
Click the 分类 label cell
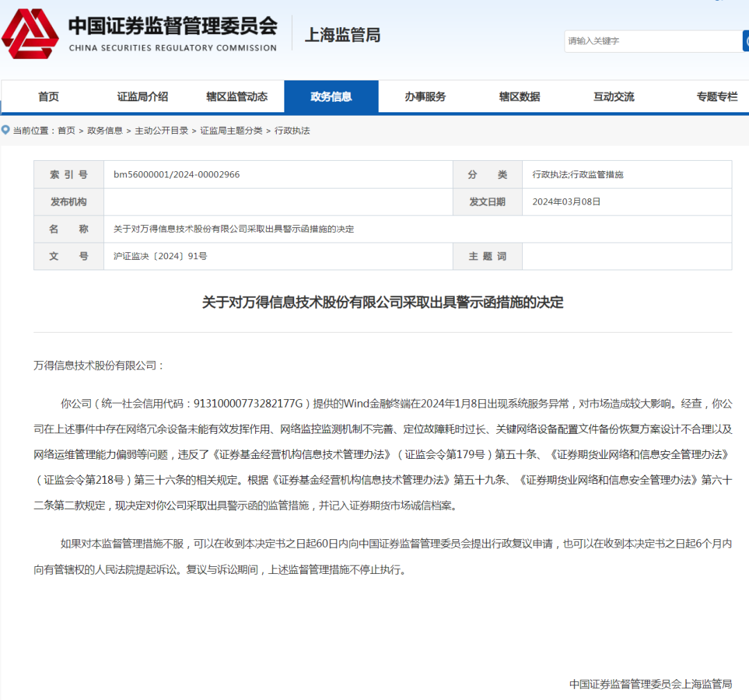coord(488,175)
